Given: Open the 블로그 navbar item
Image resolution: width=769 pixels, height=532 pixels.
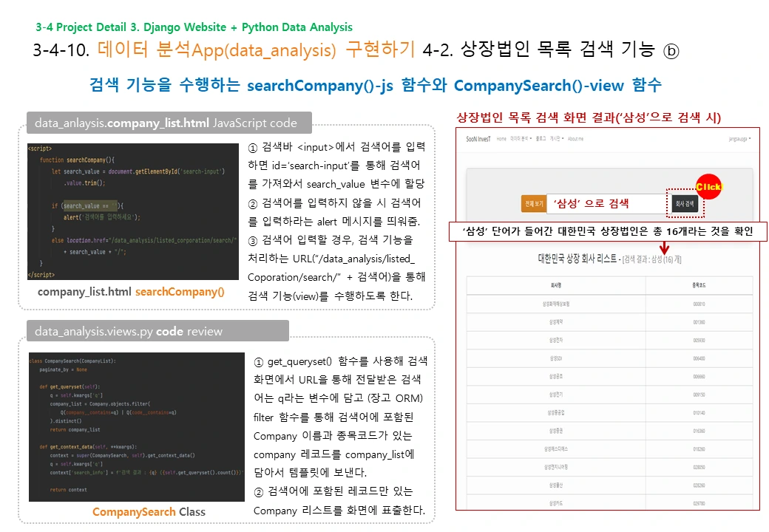Looking at the screenshot, I should 541,139.
